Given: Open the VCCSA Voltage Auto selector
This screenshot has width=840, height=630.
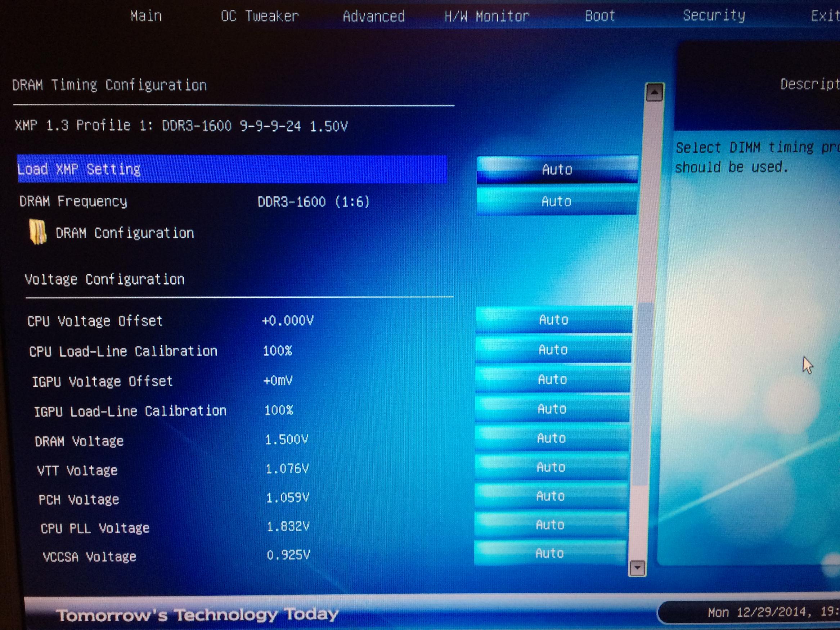Looking at the screenshot, I should point(549,553).
